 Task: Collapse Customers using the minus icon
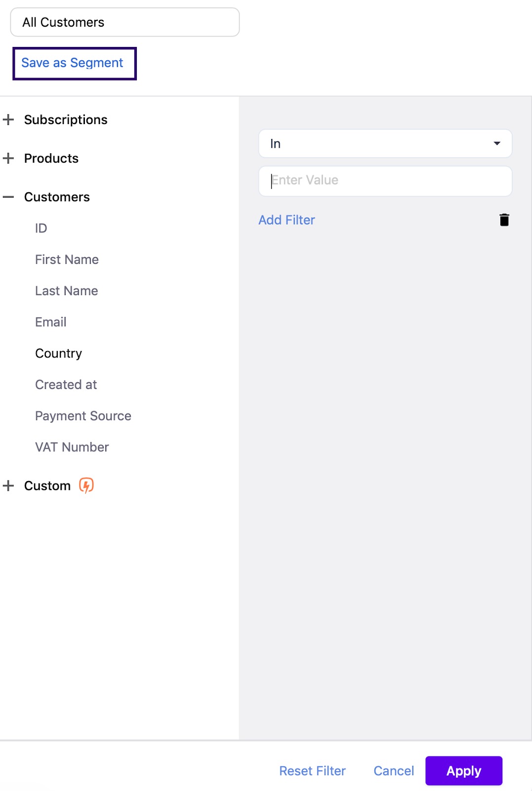8,197
